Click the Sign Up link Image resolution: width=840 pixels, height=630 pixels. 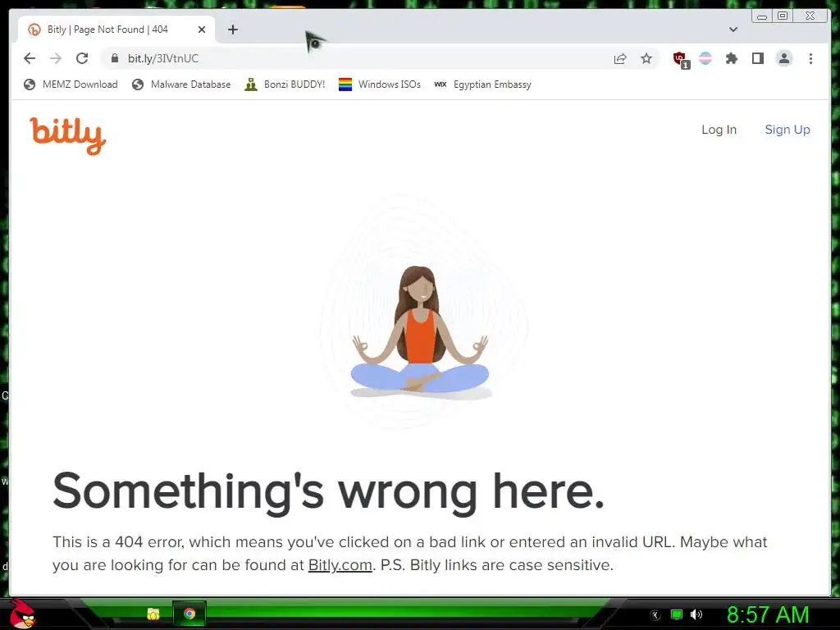pyautogui.click(x=787, y=130)
